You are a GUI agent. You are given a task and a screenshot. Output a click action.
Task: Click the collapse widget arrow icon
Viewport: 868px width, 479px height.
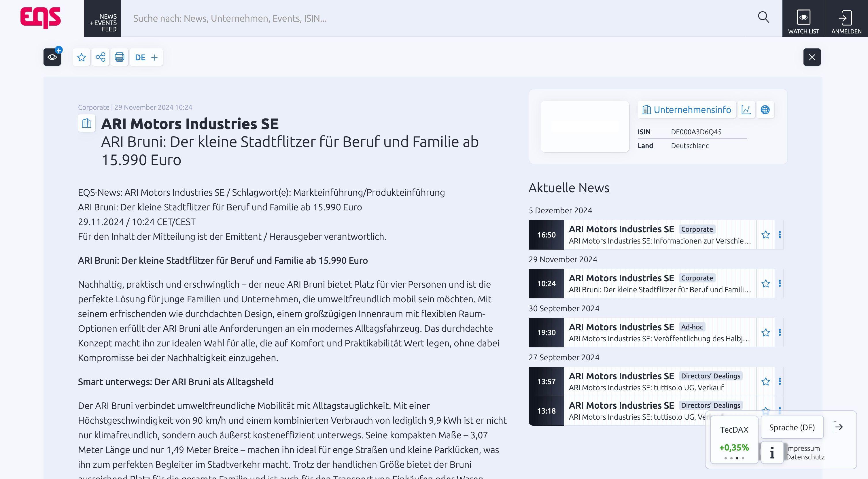(838, 427)
